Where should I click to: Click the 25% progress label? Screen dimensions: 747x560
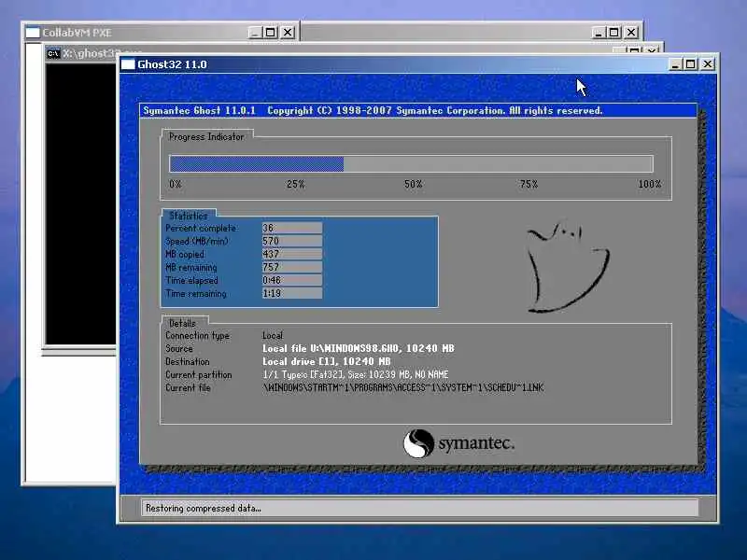pyautogui.click(x=295, y=184)
